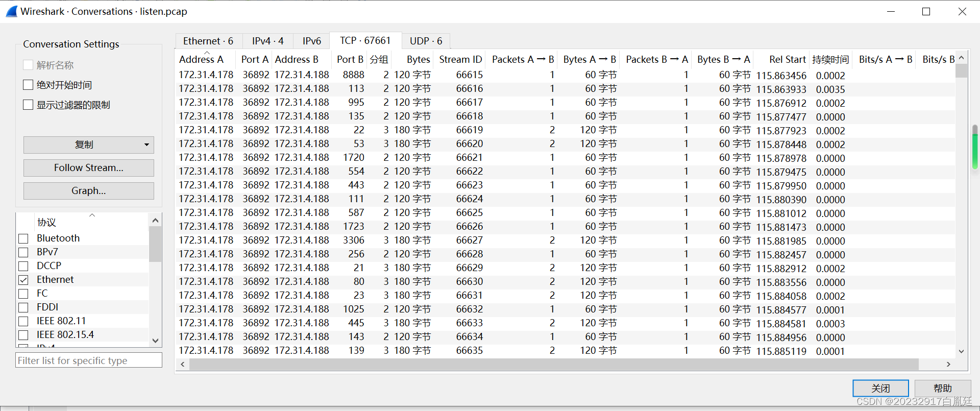This screenshot has height=411, width=980.
Task: Check the FC protocol checkbox
Action: click(23, 294)
